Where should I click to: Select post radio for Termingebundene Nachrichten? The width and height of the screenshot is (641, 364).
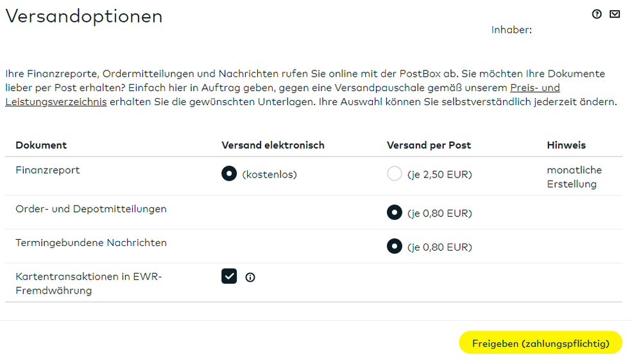(395, 247)
